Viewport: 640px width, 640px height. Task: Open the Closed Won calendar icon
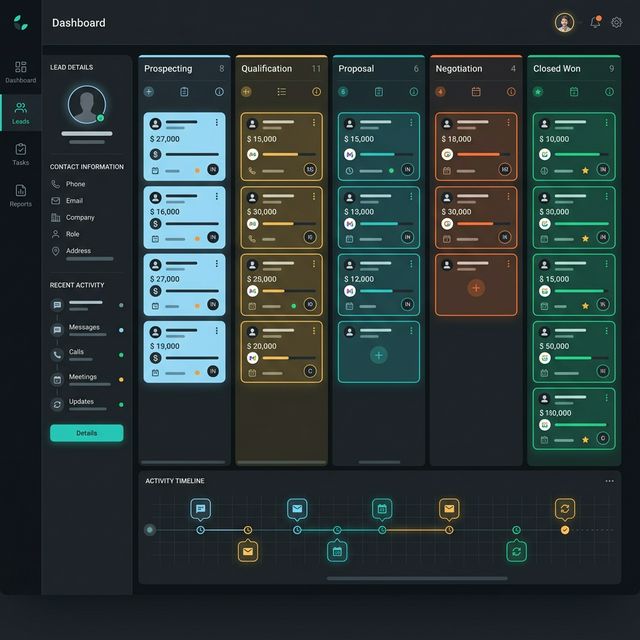pyautogui.click(x=574, y=92)
